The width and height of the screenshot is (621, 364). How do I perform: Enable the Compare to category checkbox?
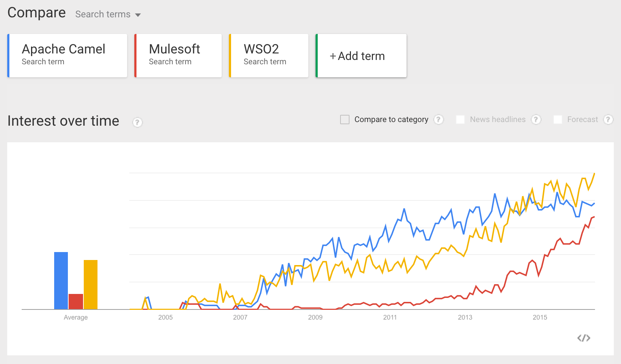345,120
